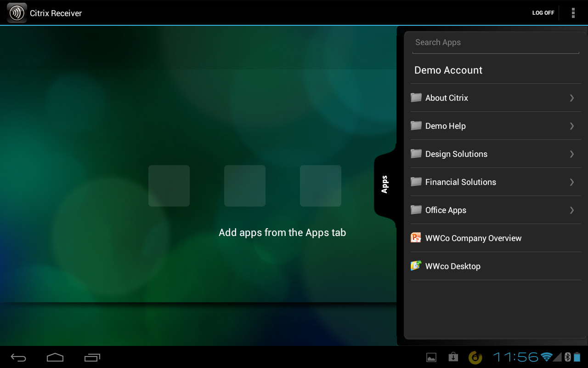Click the Office Apps folder icon
This screenshot has width=588, height=368.
(x=416, y=210)
